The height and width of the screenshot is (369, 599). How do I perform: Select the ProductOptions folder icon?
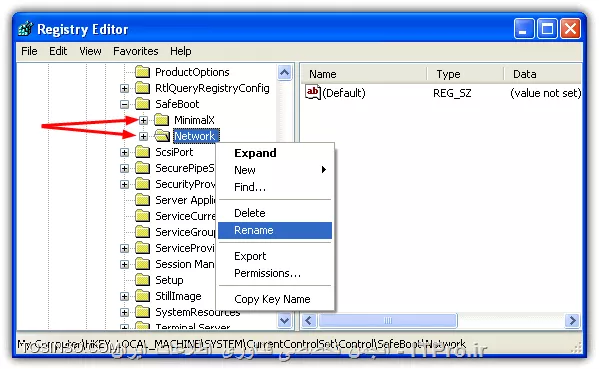click(143, 72)
